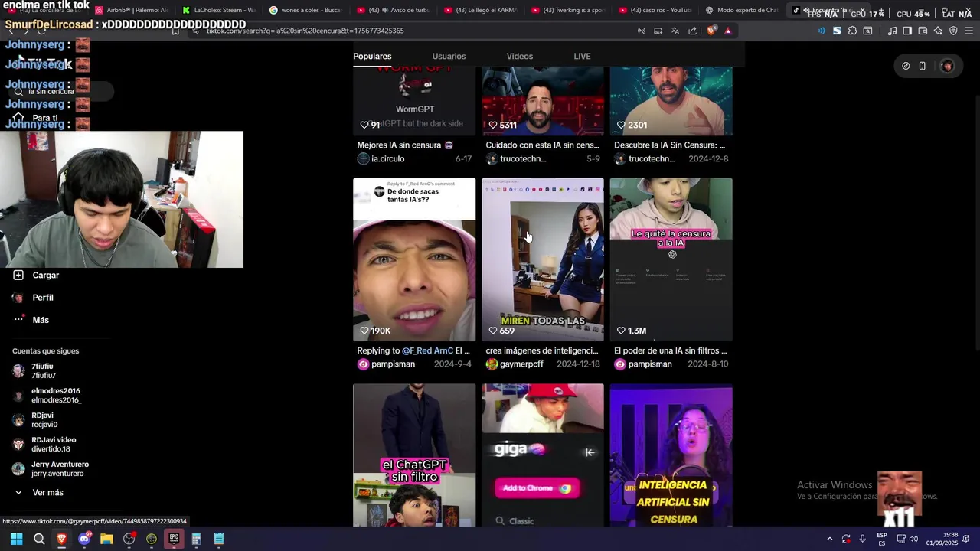Open Brave Leo AI sparkle icon
The width and height of the screenshot is (980, 551).
[x=938, y=31]
